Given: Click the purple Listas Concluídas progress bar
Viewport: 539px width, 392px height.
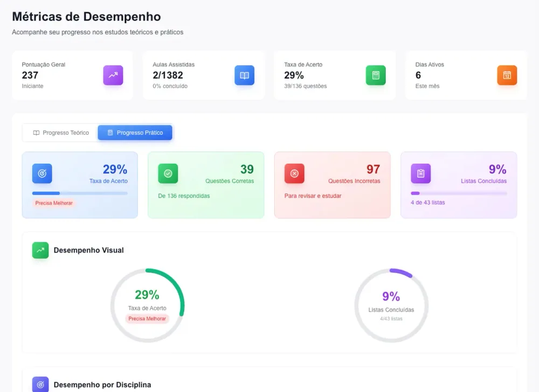Looking at the screenshot, I should pos(459,193).
